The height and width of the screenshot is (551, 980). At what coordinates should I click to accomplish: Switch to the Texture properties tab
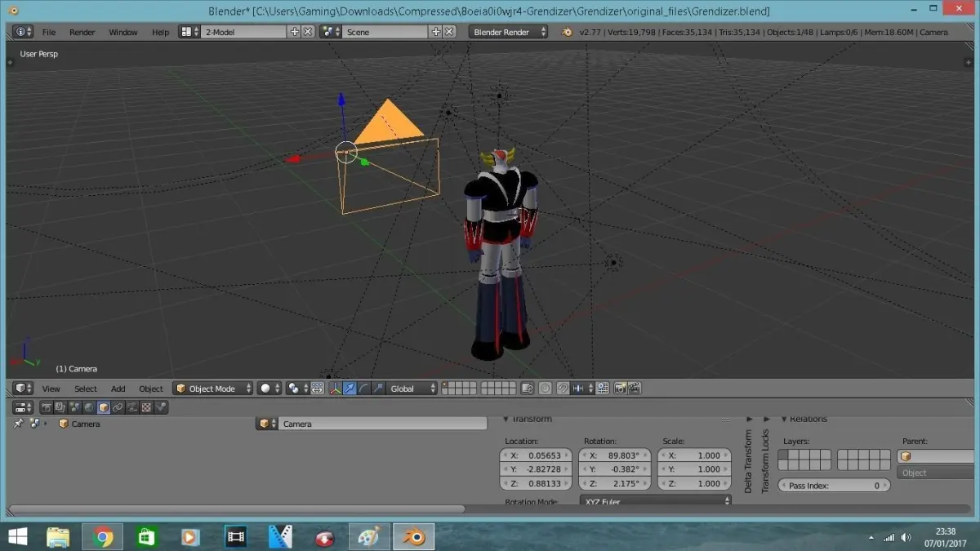coord(146,407)
